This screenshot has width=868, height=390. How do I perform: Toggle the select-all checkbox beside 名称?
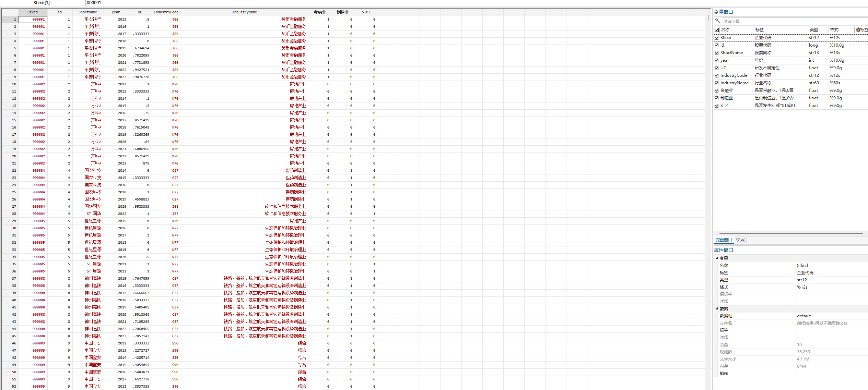(x=717, y=30)
